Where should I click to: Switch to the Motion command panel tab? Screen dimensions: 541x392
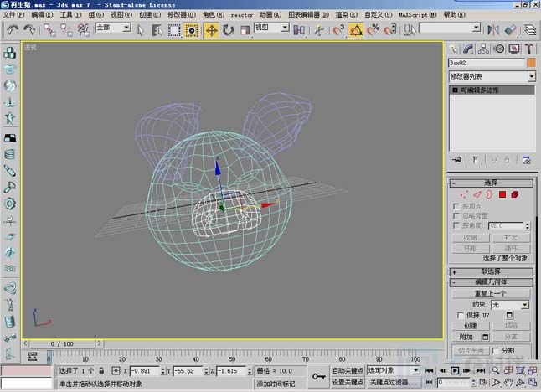pyautogui.click(x=499, y=49)
